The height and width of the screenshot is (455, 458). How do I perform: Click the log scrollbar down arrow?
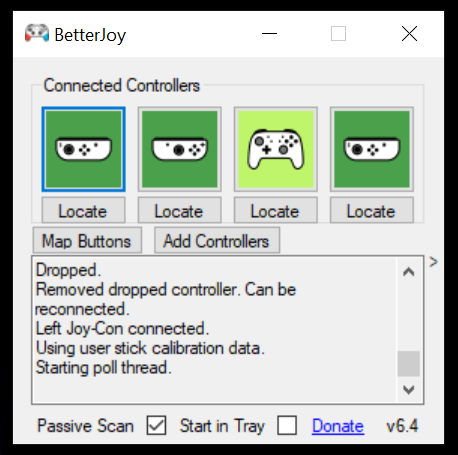tap(409, 389)
